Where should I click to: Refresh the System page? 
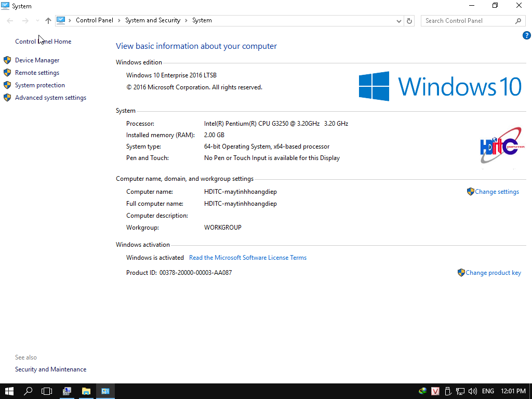tap(409, 21)
